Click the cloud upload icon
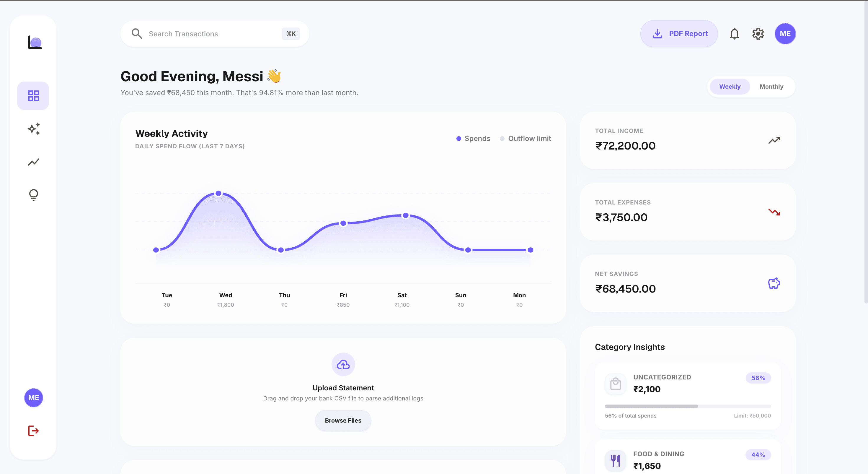This screenshot has width=868, height=474. (x=343, y=364)
